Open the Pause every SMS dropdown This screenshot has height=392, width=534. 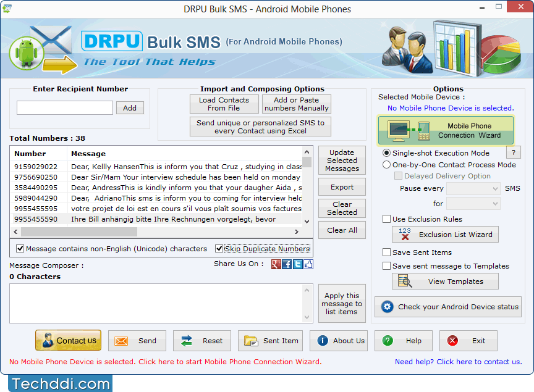click(473, 188)
